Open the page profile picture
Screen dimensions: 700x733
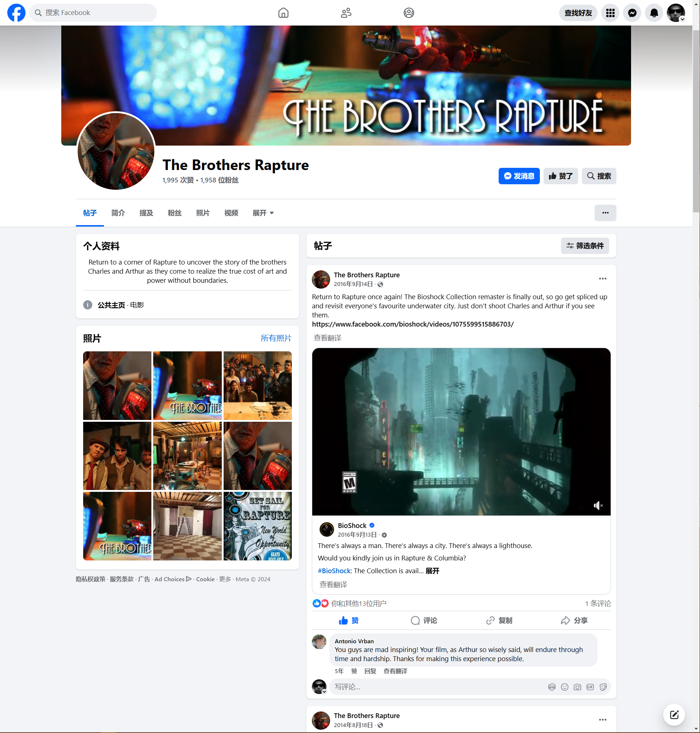tap(116, 151)
